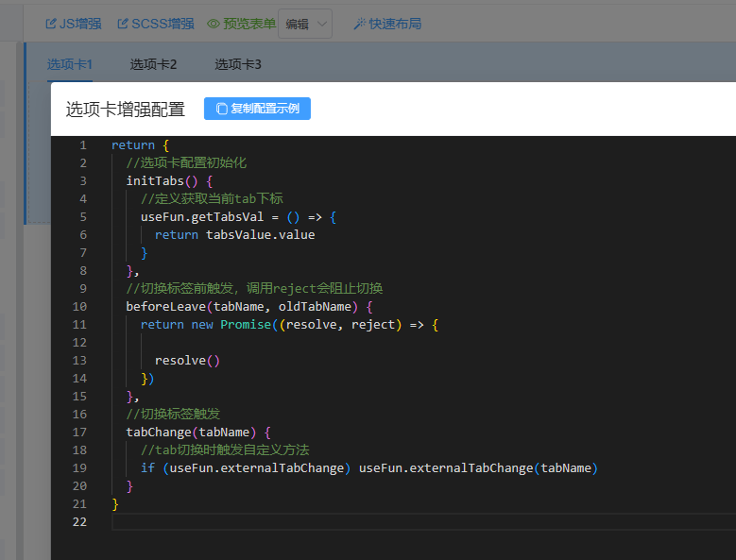Click the 选项卡增强配置 dialog title
Screen dimensions: 736x560
(125, 110)
